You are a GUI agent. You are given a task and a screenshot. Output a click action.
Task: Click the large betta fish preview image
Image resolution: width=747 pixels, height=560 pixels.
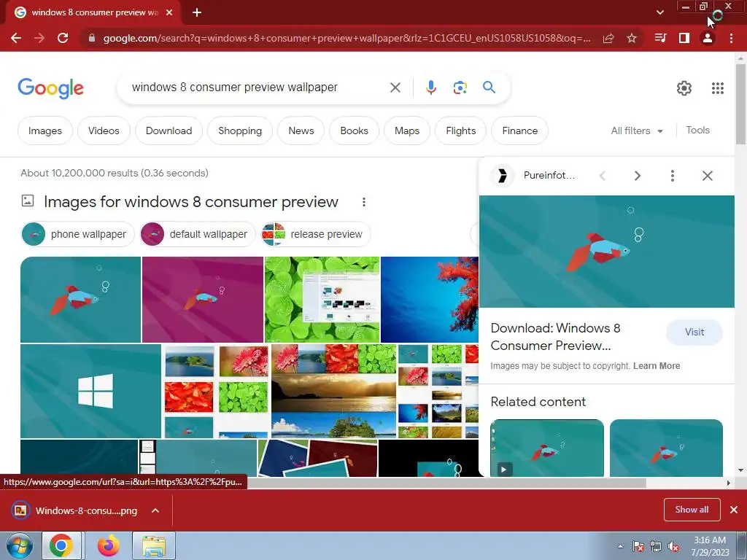607,252
